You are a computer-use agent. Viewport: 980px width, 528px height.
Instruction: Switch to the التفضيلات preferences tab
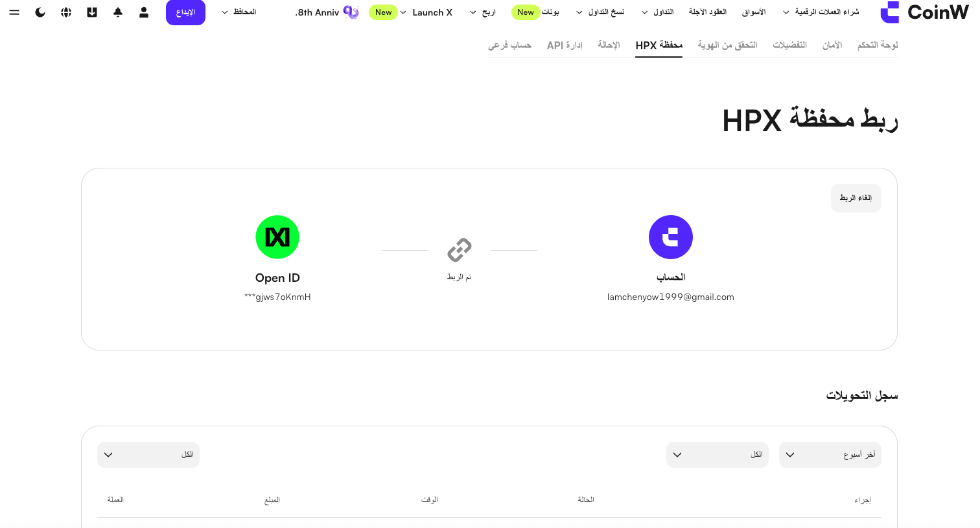coord(789,45)
